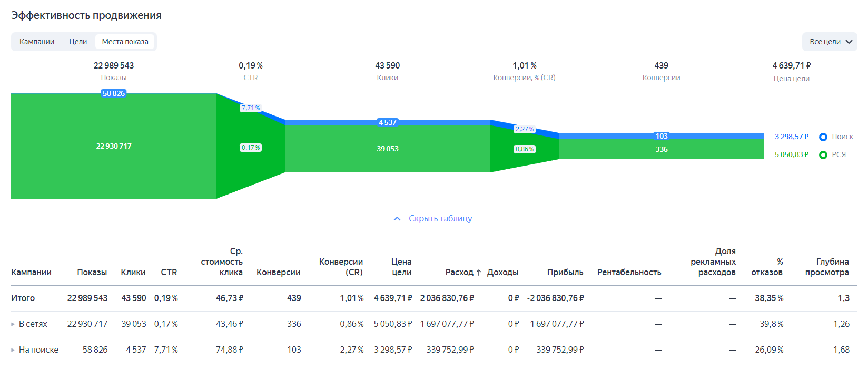Click the 0,17 % CTR funnel label
868x368 pixels.
(x=251, y=148)
